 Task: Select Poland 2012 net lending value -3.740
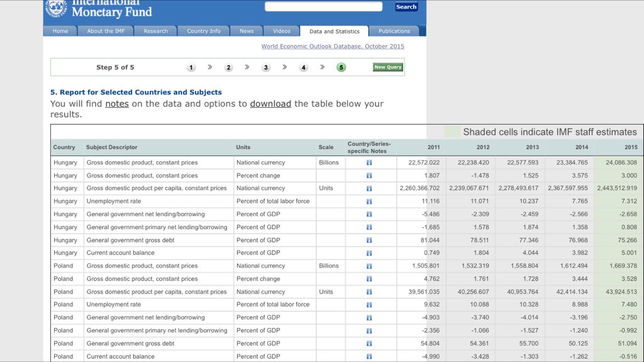pyautogui.click(x=480, y=317)
